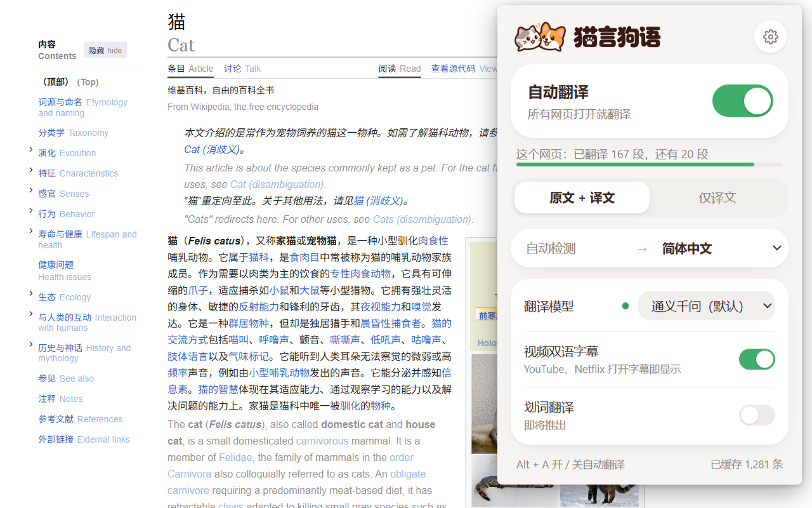The height and width of the screenshot is (508, 812).
Task: Click the 自动检测 source language field
Action: coord(551,248)
